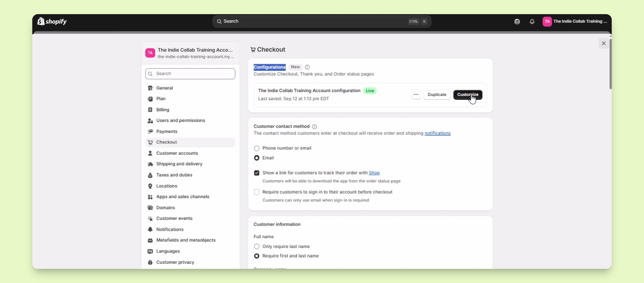Viewport: 644px width, 283px height.
Task: Open Users and permissions
Action: pos(190,121)
